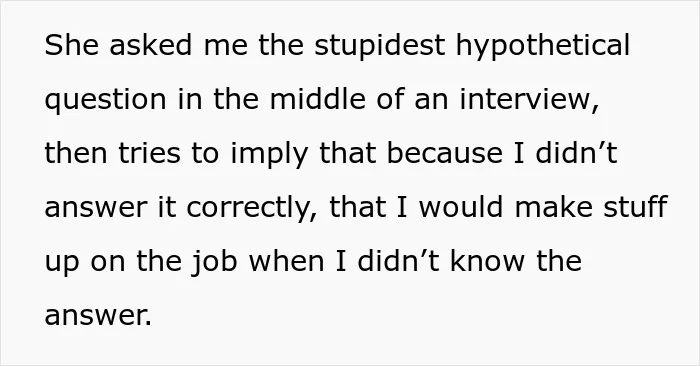The image size is (700, 366).
Task: Click the final word "answer." ending the paragraph
Action: [98, 316]
